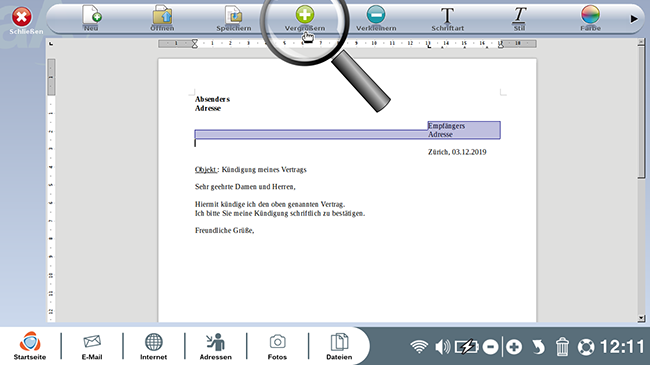Open the Stil text style options

519,18
